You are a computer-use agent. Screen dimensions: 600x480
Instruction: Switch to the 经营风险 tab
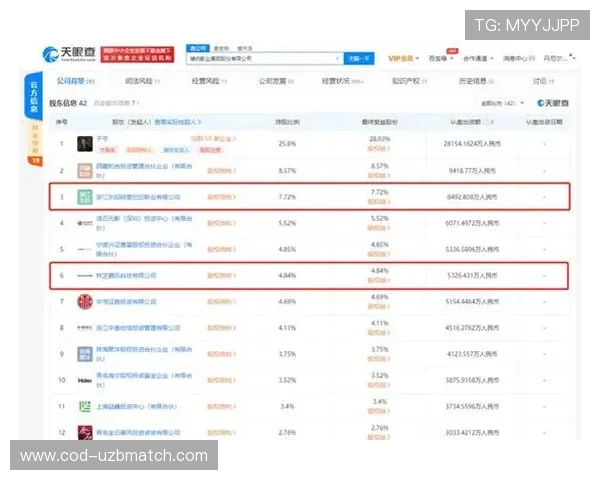209,81
